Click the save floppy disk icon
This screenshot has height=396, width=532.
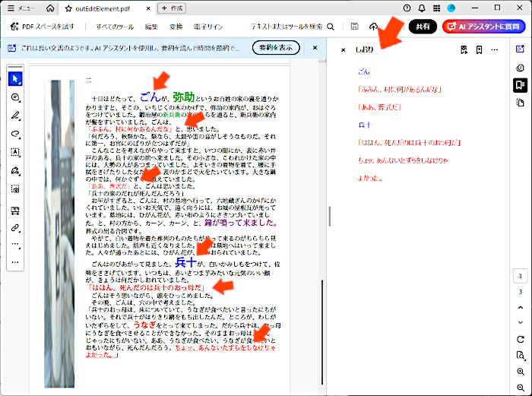354,27
